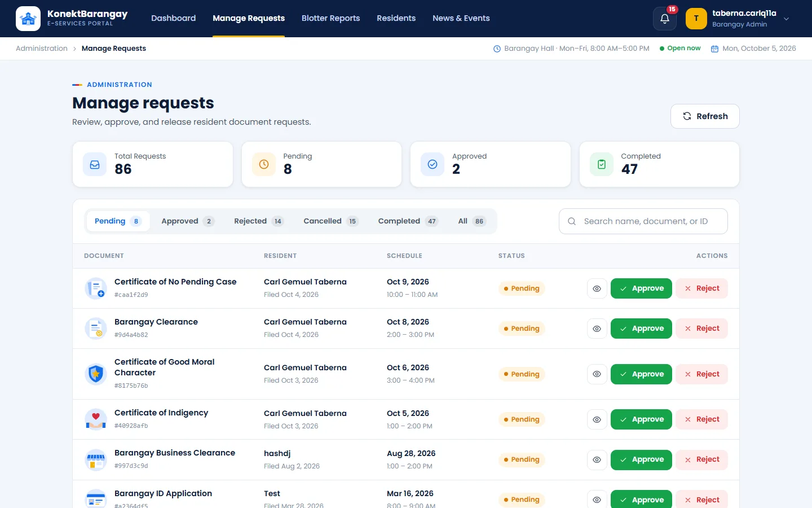Approve Certificate of Good Moral Character
812x508 pixels.
641,374
